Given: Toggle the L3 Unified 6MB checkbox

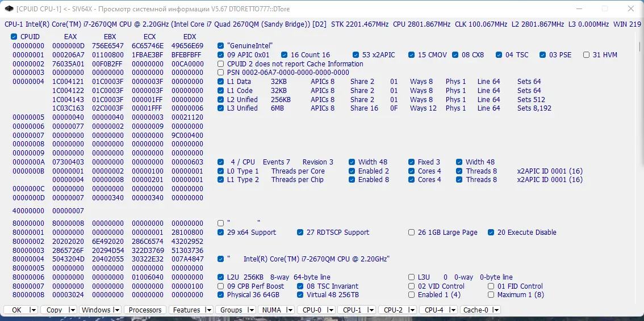Looking at the screenshot, I should (220, 108).
